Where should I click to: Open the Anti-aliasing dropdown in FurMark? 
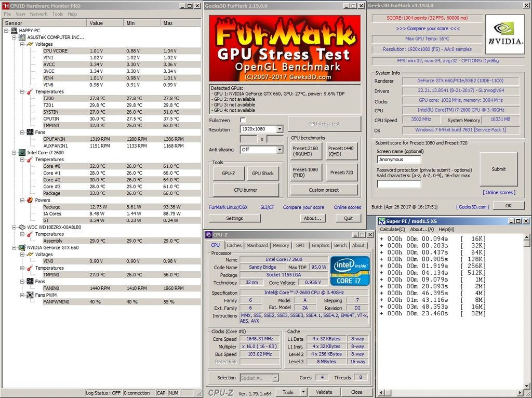click(x=280, y=150)
